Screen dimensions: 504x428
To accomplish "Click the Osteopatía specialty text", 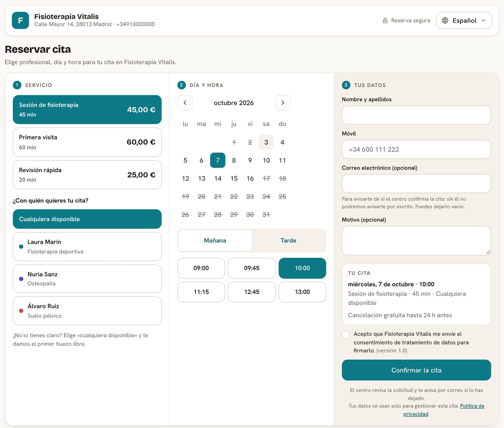I will (42, 283).
